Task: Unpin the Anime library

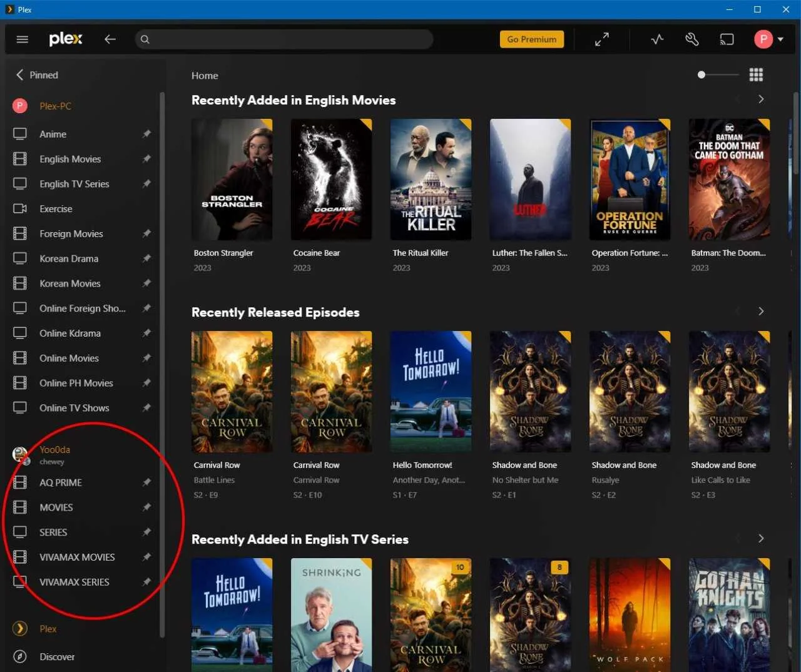Action: [146, 134]
